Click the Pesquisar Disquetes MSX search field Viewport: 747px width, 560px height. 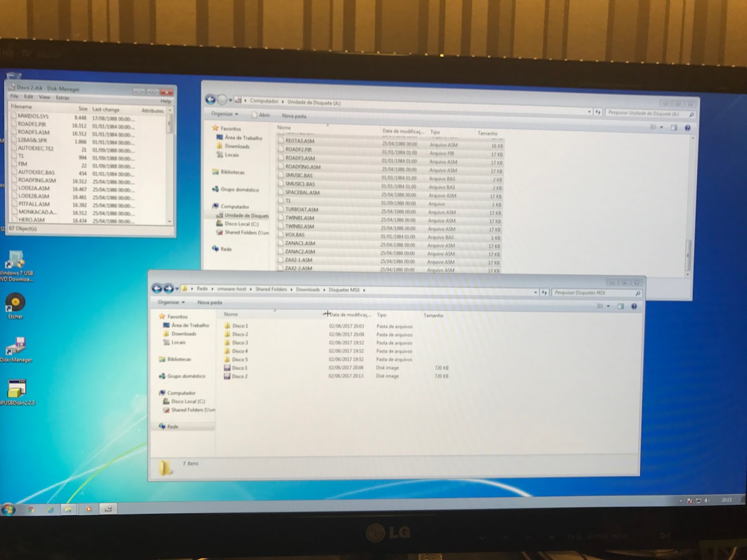pyautogui.click(x=593, y=293)
